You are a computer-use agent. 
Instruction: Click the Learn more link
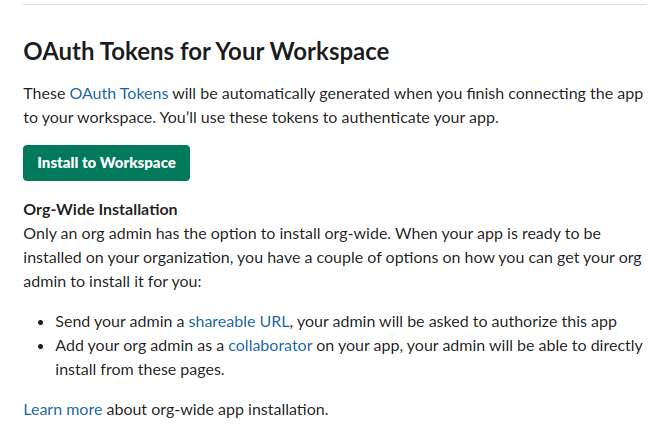point(63,409)
